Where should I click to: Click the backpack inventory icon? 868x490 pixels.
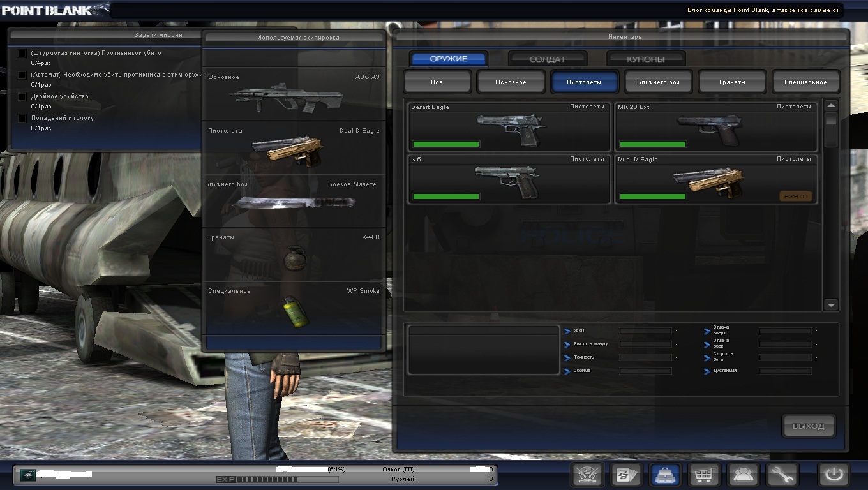point(665,475)
